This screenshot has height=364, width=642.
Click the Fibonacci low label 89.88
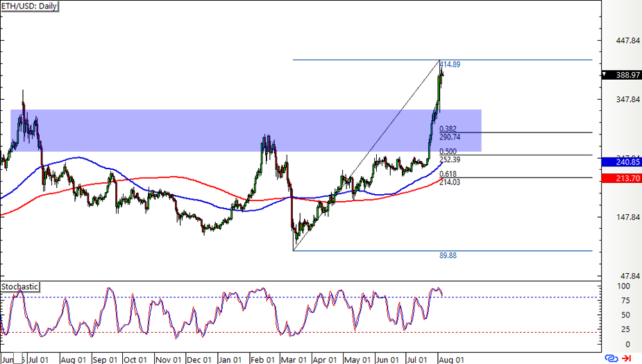(x=448, y=256)
